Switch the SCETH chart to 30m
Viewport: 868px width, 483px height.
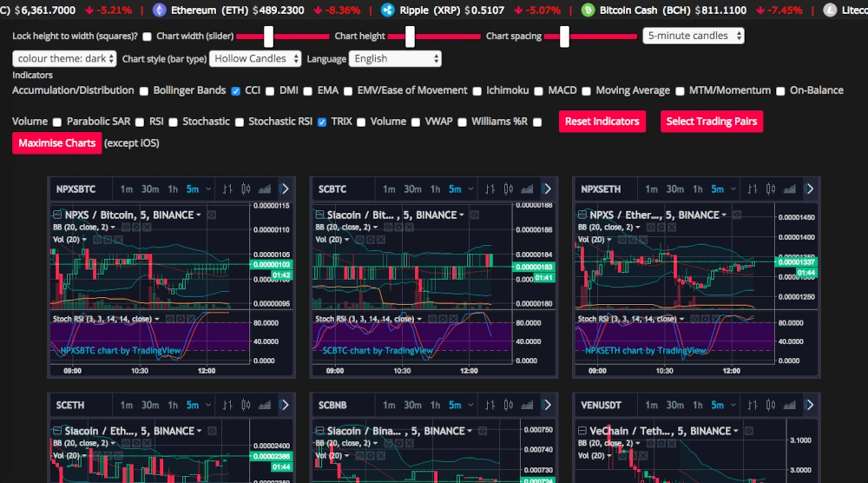(x=150, y=406)
